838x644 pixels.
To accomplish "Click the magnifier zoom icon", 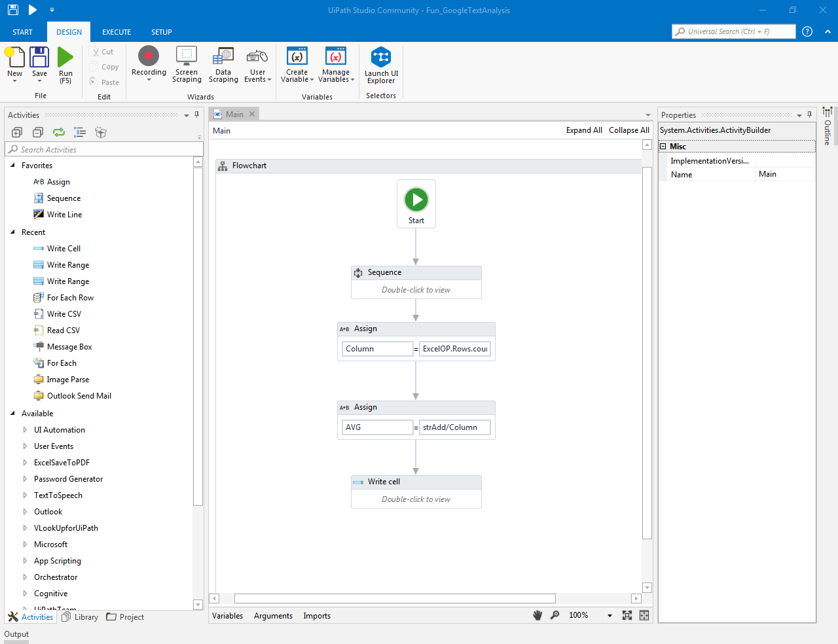I will 555,615.
